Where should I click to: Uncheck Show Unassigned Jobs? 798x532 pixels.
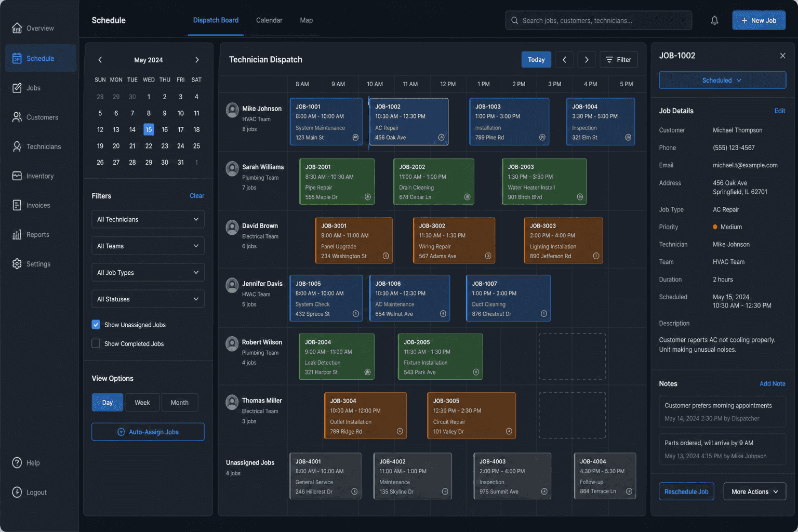coord(96,325)
